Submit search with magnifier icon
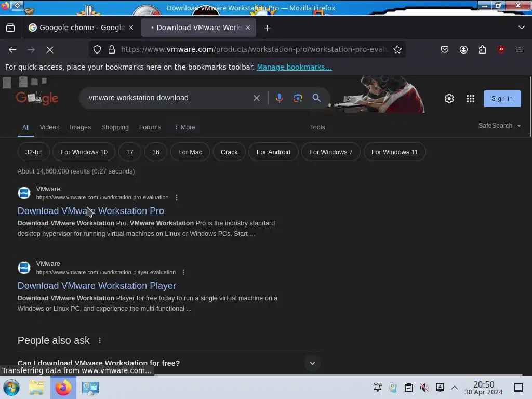This screenshot has height=399, width=532. pyautogui.click(x=316, y=98)
